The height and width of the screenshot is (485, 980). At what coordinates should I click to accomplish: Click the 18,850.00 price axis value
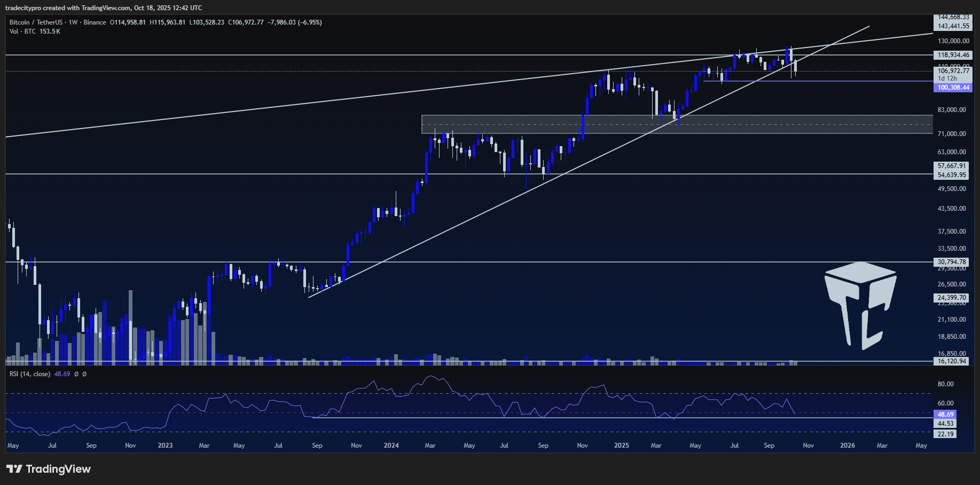952,337
